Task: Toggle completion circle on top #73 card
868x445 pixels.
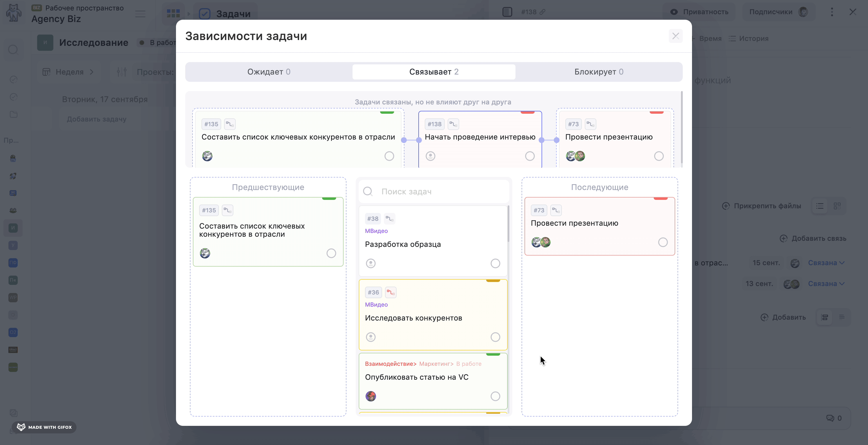Action: (659, 156)
